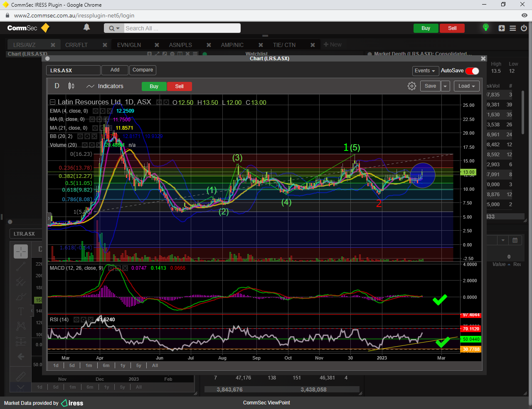The height and width of the screenshot is (409, 532).
Task: Click the Compare button
Action: [143, 70]
